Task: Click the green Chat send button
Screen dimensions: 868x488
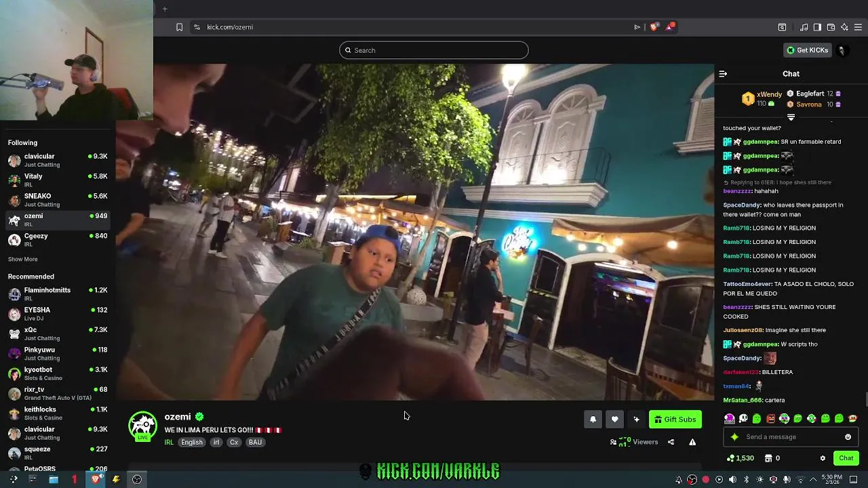Action: coord(846,458)
